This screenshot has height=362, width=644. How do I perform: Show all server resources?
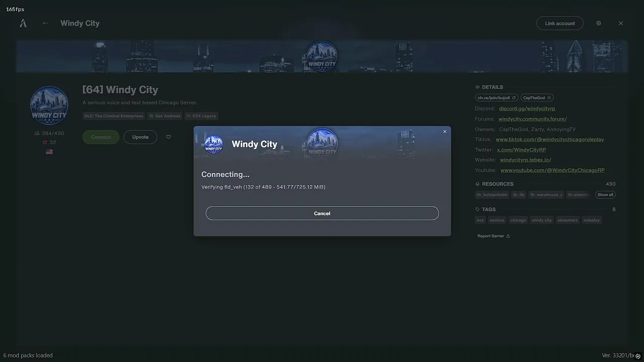coord(605,195)
